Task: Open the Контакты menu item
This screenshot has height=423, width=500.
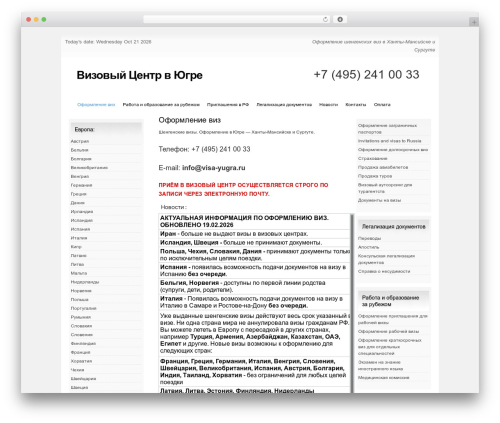Action: tap(356, 105)
